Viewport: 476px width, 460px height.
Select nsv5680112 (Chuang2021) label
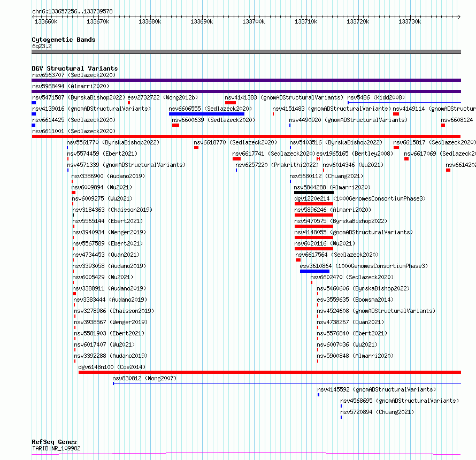326,176
